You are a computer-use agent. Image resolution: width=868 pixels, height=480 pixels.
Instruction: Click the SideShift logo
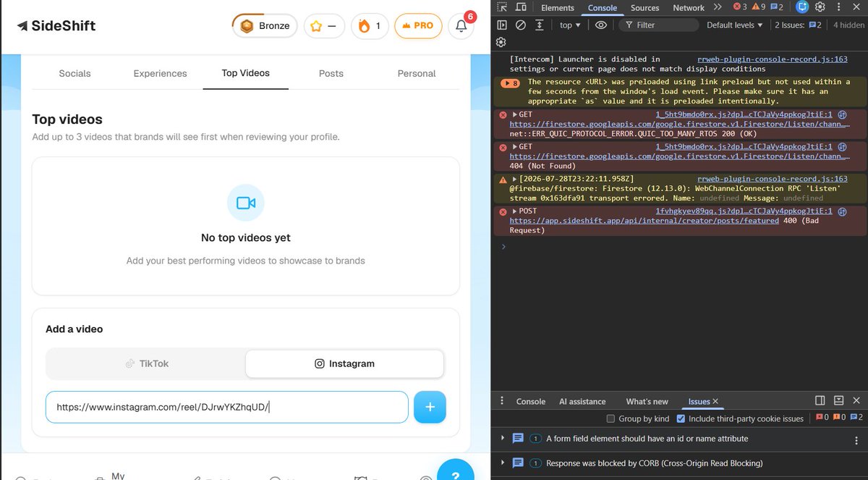(56, 26)
